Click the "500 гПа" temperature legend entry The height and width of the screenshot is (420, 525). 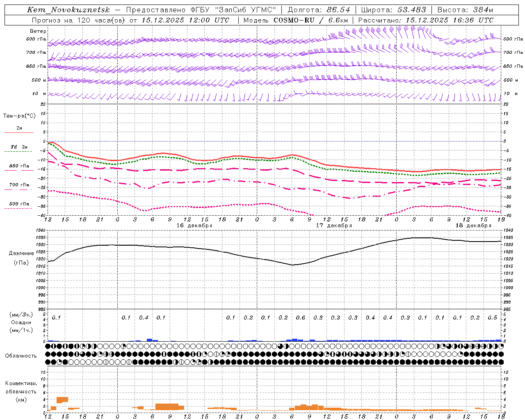click(19, 204)
